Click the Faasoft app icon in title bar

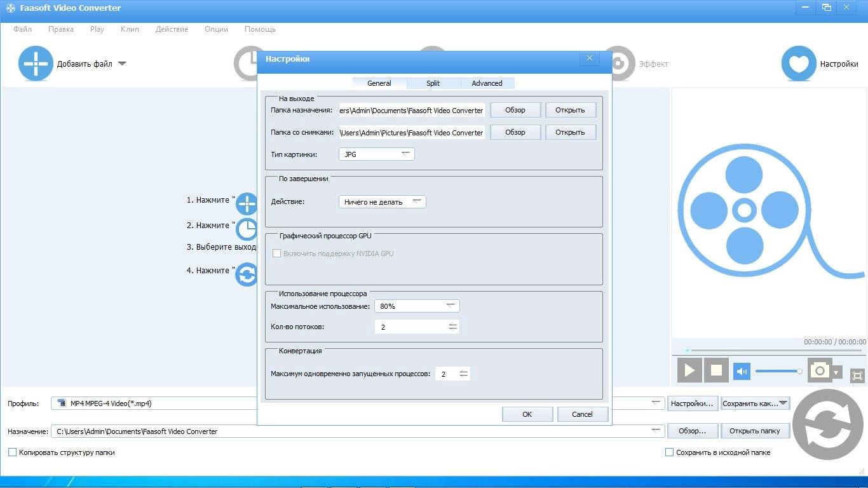click(x=10, y=8)
